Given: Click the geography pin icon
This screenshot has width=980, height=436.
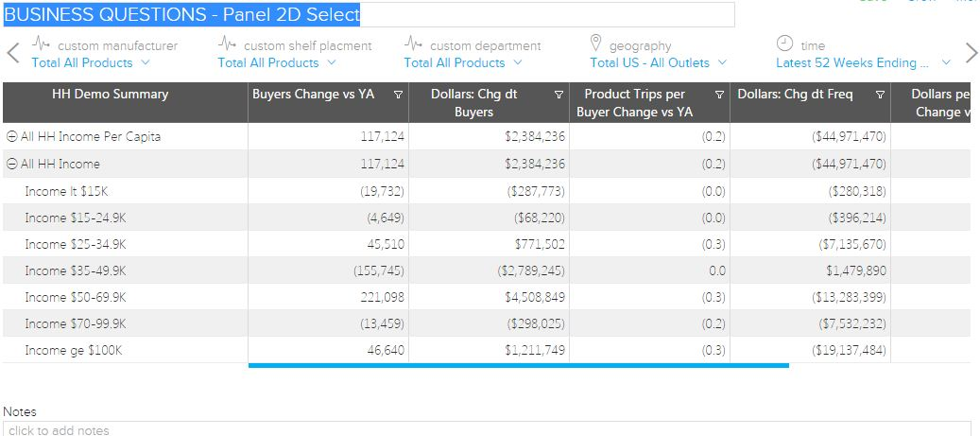Looking at the screenshot, I should [595, 44].
